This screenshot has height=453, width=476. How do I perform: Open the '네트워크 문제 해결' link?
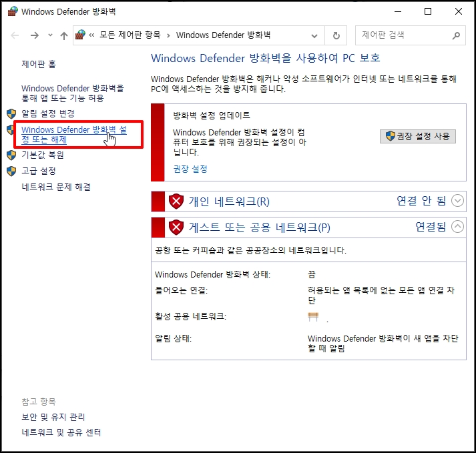click(x=56, y=187)
